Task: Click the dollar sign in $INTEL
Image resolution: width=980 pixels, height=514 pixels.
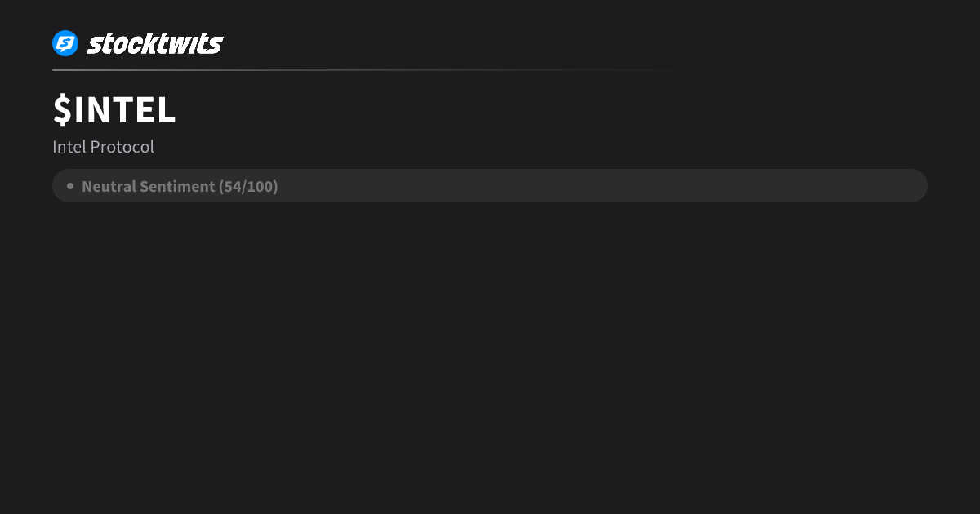Action: click(62, 110)
